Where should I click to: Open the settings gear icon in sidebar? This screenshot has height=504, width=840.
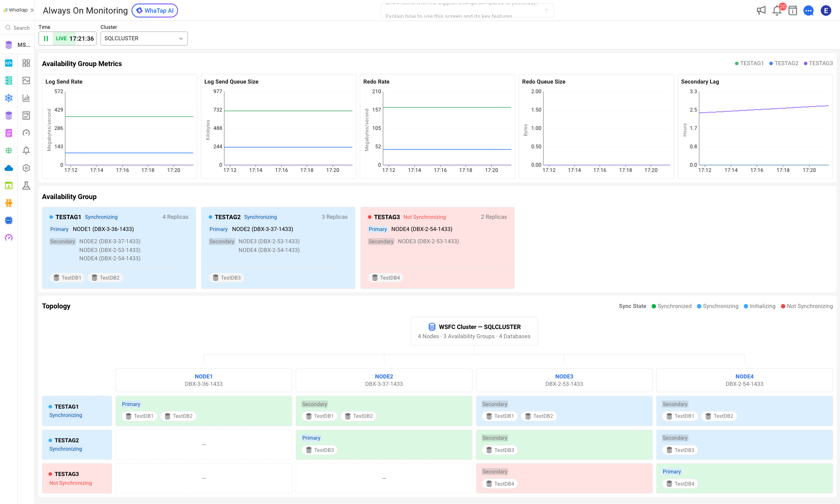point(26,168)
